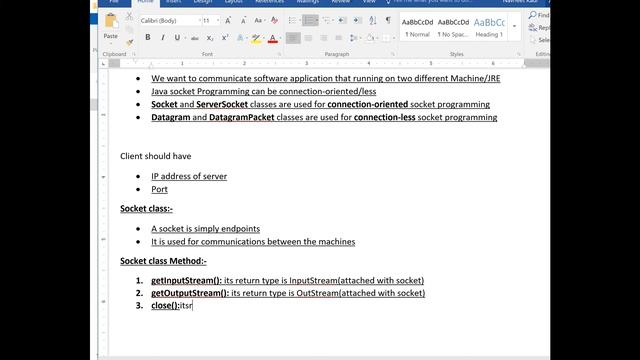
Task: Toggle Subscript formatting
Action: click(x=210, y=38)
